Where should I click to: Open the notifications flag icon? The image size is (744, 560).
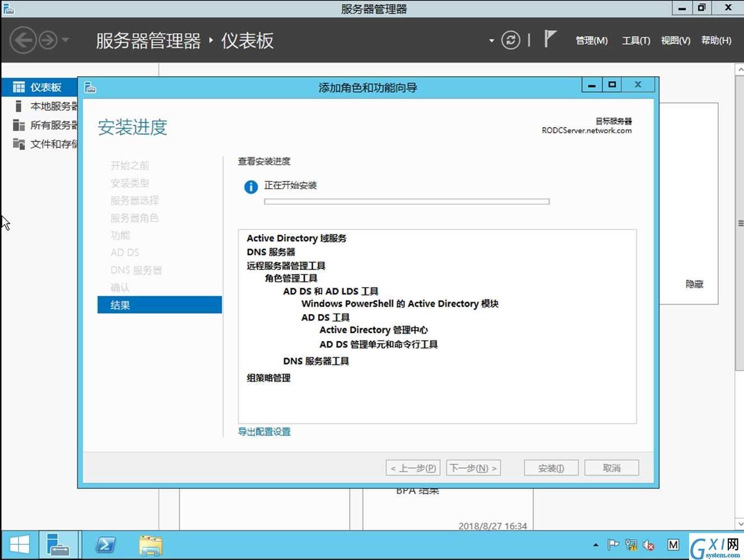click(550, 39)
